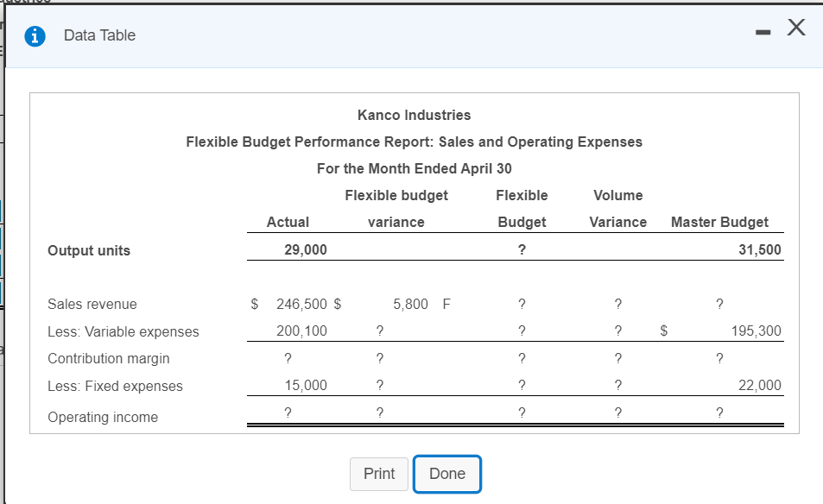Click the 'Flexible Budget Performance Report' title line
The width and height of the screenshot is (823, 504).
(x=415, y=142)
